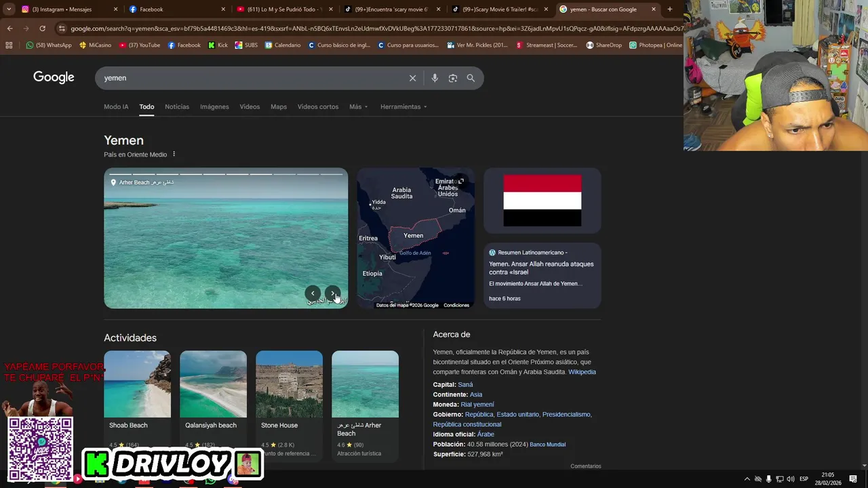
Task: Select the Maps results tab
Action: 279,106
